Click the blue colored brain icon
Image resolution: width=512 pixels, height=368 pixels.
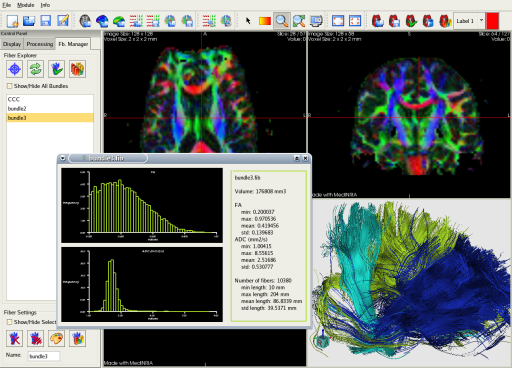102,21
